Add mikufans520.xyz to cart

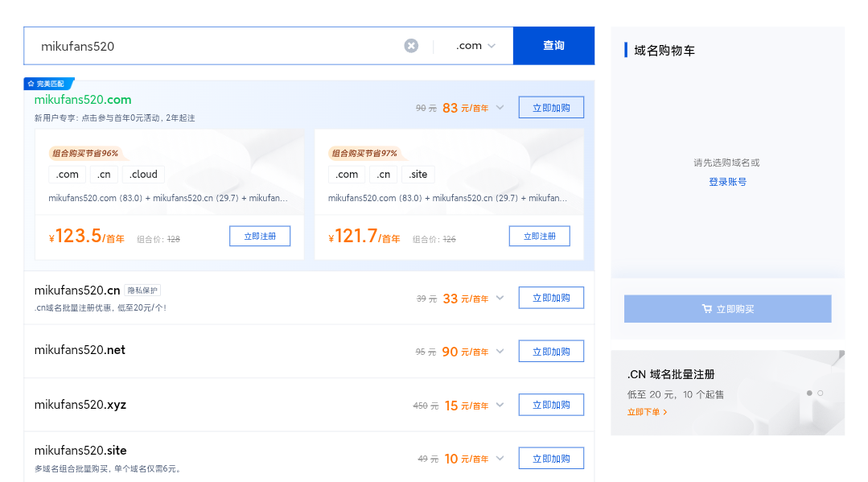click(x=551, y=405)
